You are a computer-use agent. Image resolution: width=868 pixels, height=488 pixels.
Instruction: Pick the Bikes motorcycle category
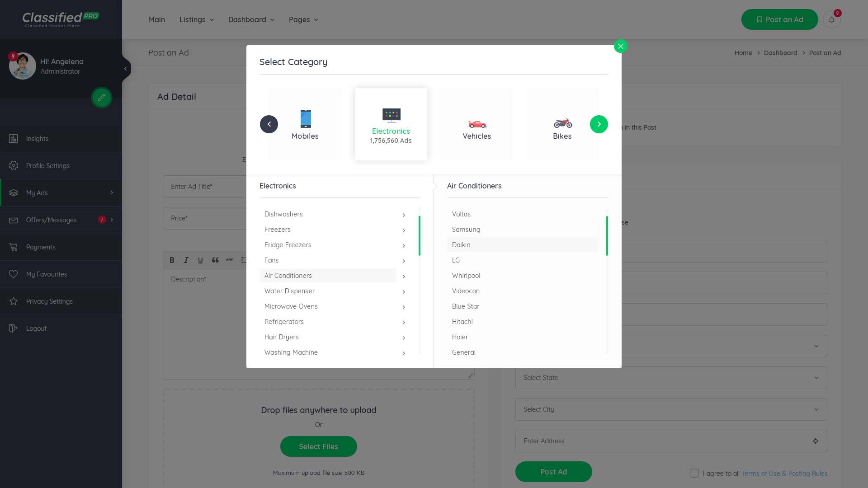562,123
